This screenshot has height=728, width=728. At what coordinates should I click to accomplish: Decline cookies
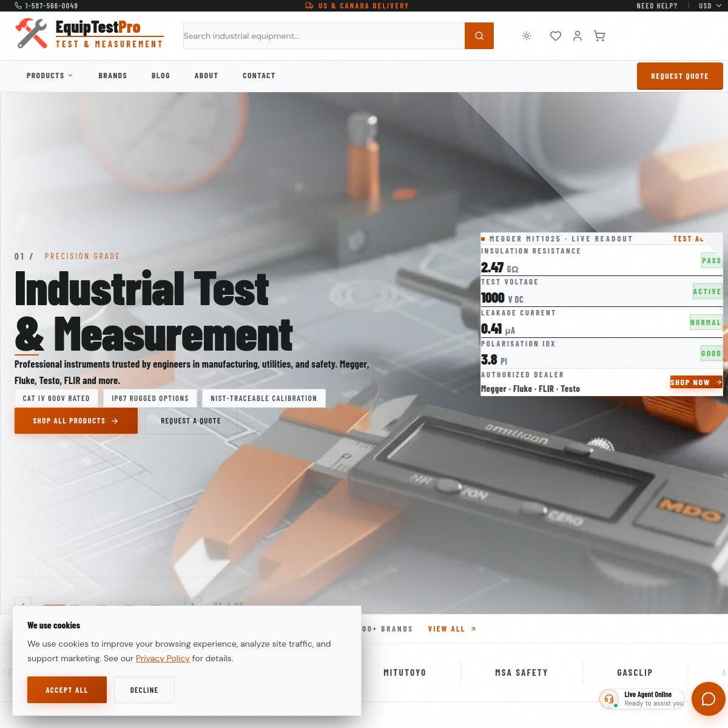pos(144,690)
